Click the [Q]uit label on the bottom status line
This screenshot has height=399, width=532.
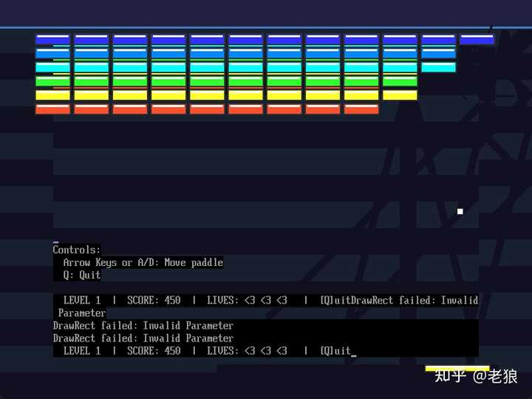[x=335, y=350]
